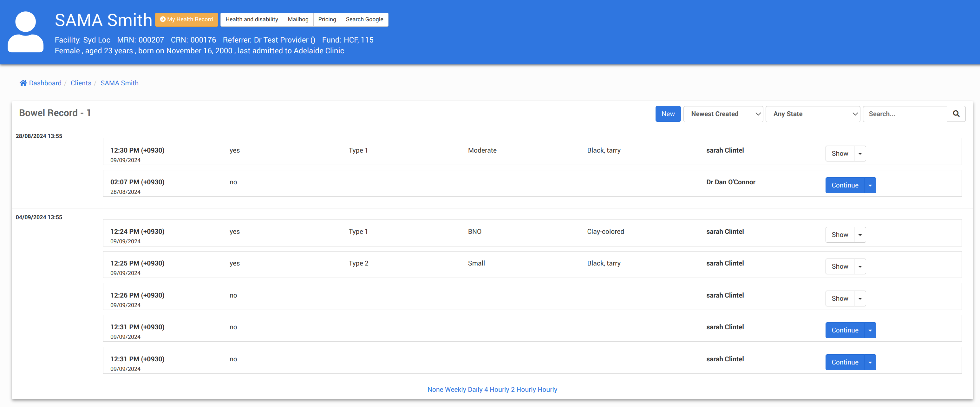This screenshot has width=980, height=407.
Task: Click the magnifying glass search icon
Action: [x=956, y=114]
